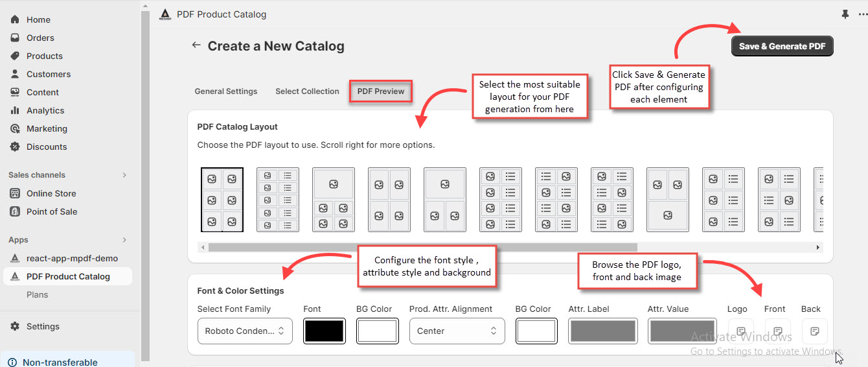Viewport: 868px width, 367px height.
Task: Pick the gray Attr. Label color swatch
Action: click(602, 331)
